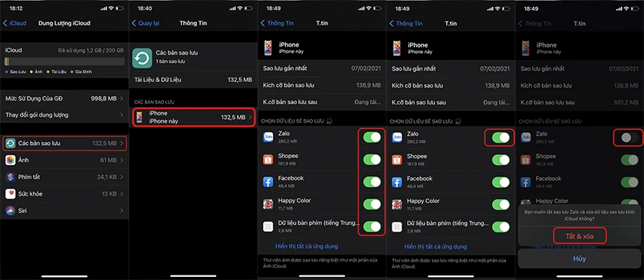Open chevron next to Sức khỏe 13 KB
Screen dimensions: 644x280
click(122, 193)
